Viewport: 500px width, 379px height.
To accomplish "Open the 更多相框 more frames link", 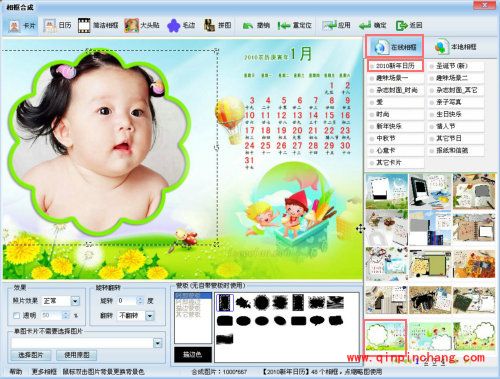I will (44, 372).
